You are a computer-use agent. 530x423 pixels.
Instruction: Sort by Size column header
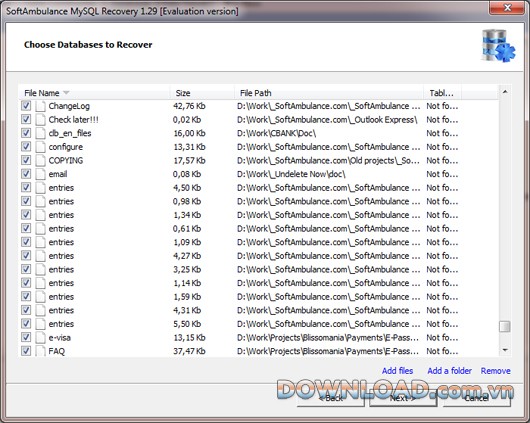[202, 93]
